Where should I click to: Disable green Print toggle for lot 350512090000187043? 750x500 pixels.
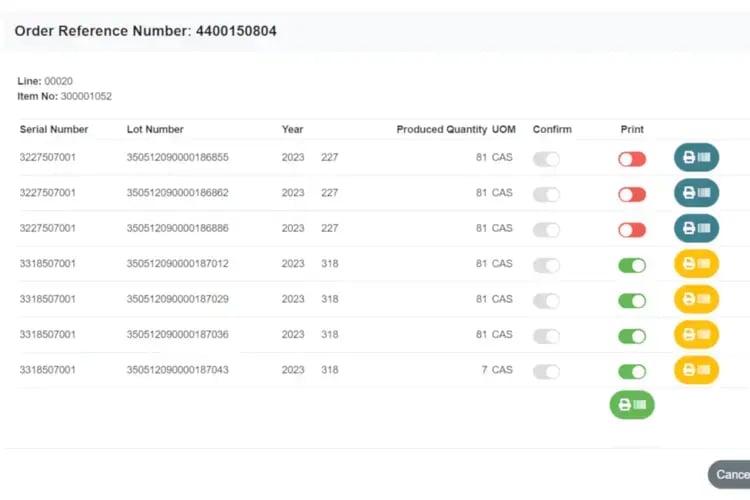point(632,371)
